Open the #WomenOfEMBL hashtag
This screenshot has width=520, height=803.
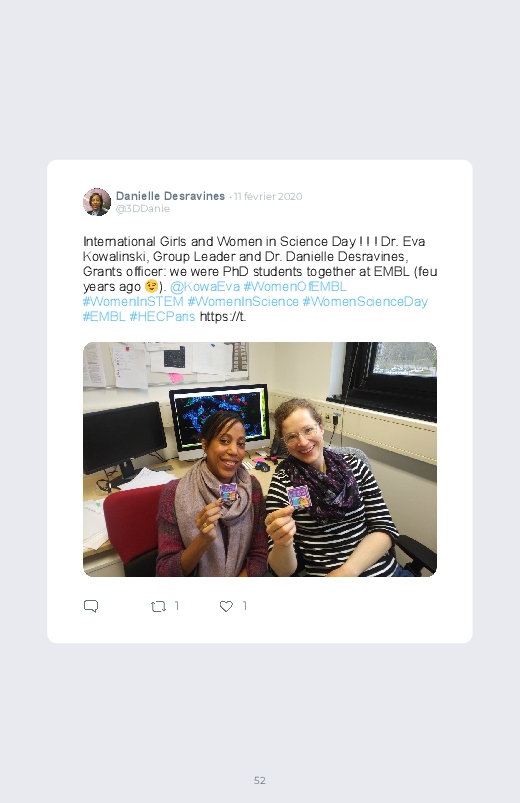pyautogui.click(x=295, y=286)
